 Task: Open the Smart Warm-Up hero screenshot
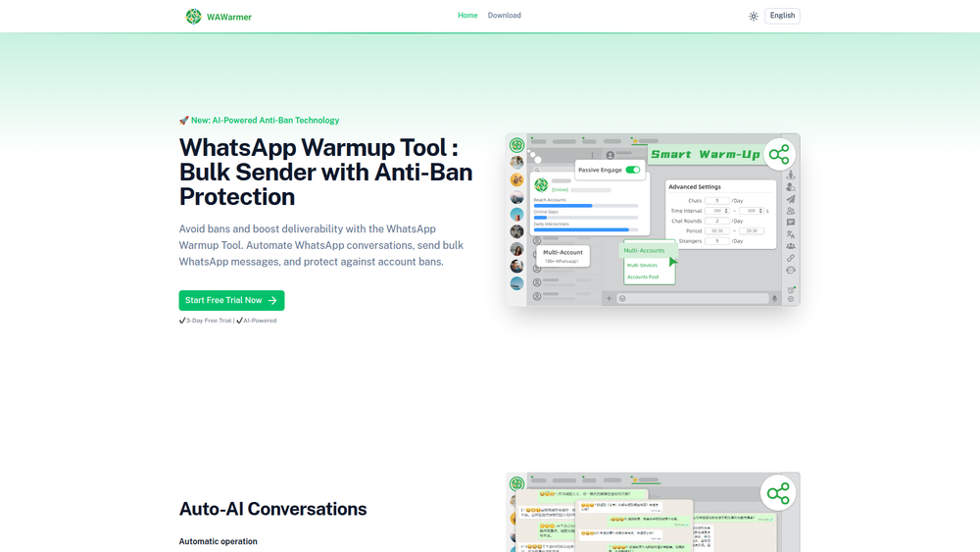(x=653, y=220)
